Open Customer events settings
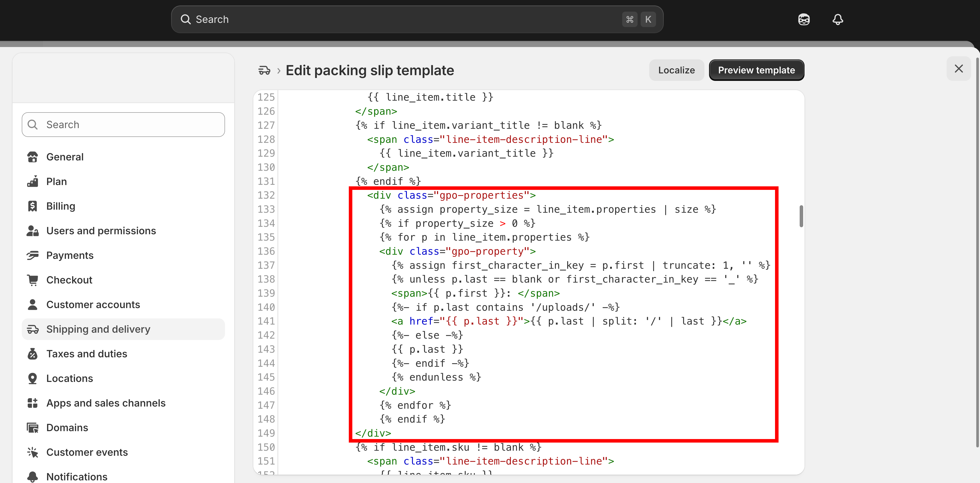The width and height of the screenshot is (980, 483). 123,452
